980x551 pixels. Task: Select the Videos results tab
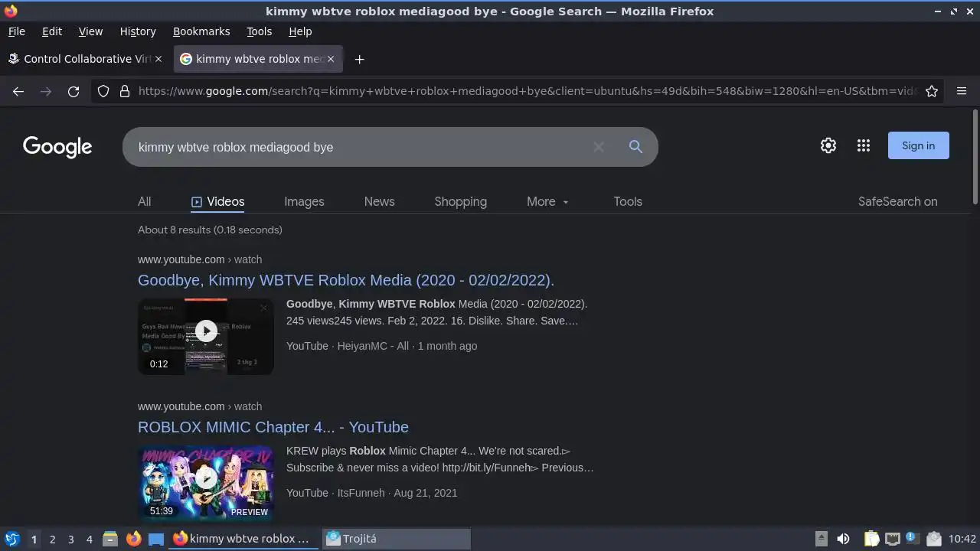coord(217,201)
